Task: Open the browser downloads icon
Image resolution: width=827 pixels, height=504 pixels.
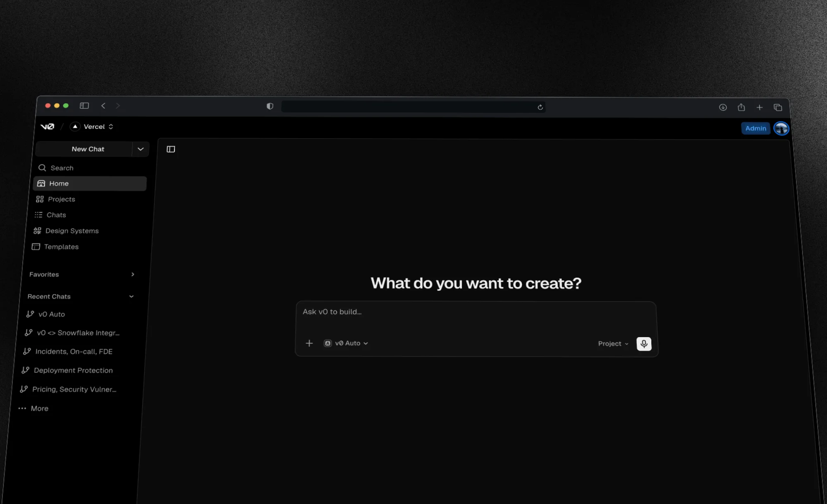Action: [x=723, y=107]
